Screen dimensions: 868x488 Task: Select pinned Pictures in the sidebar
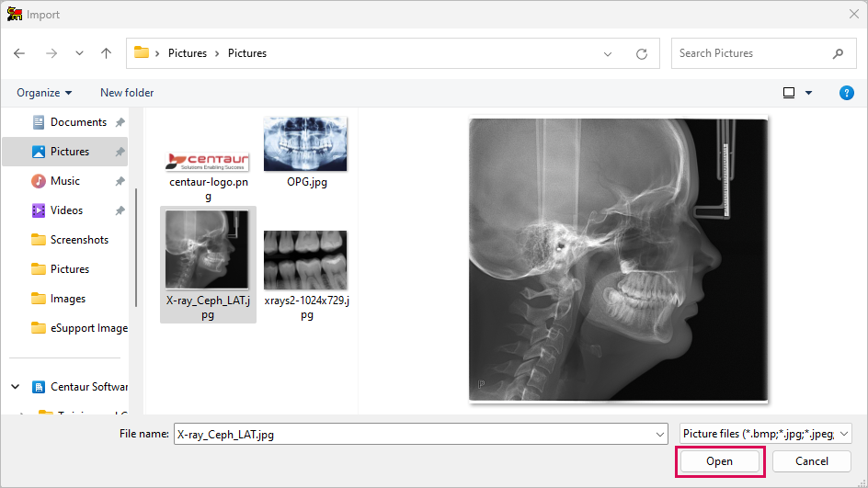tap(64, 152)
